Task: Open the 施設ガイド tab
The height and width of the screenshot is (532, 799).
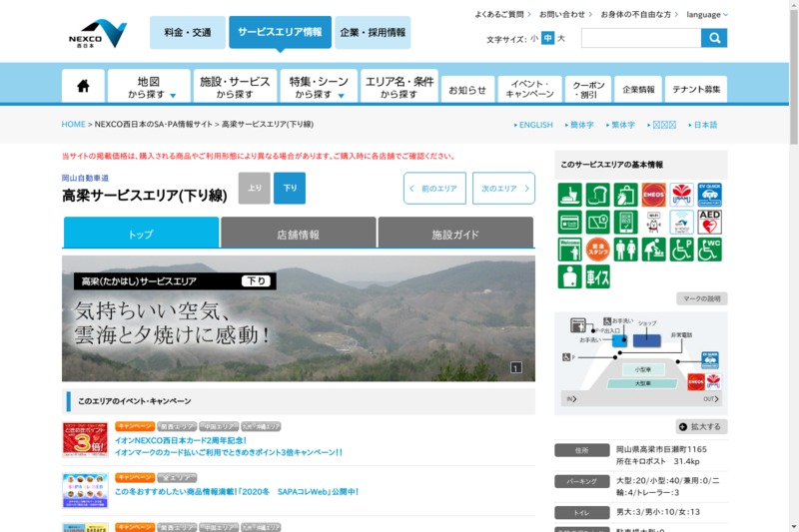Action: tap(455, 235)
